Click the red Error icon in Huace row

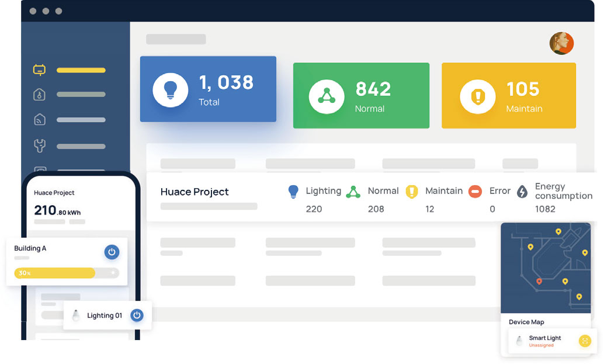point(475,192)
